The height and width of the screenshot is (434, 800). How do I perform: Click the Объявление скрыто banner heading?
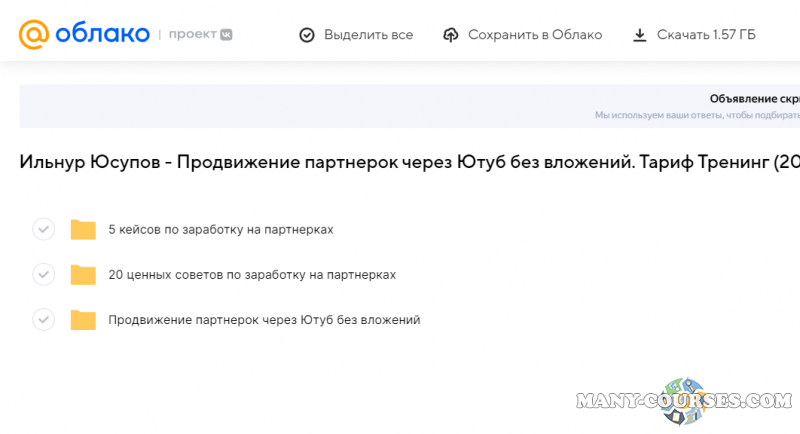coord(754,99)
